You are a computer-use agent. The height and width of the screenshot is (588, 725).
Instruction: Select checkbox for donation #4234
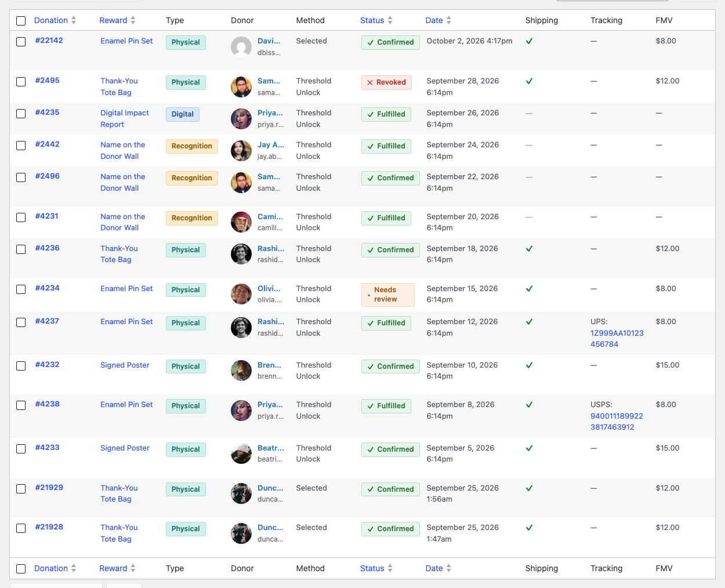point(21,289)
